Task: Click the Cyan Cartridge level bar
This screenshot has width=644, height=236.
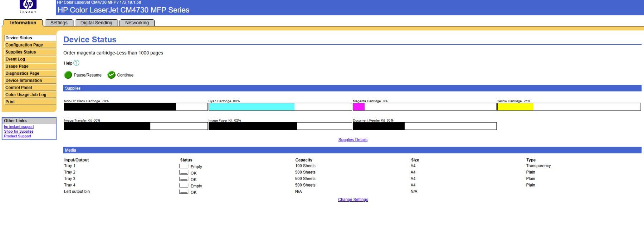Action: click(x=280, y=107)
